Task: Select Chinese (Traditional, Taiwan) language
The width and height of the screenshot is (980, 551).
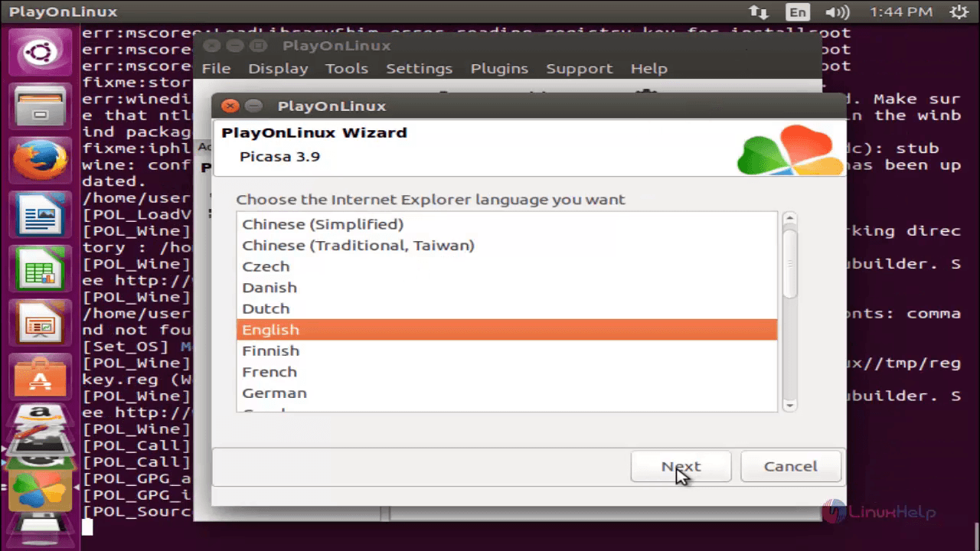Action: [507, 246]
